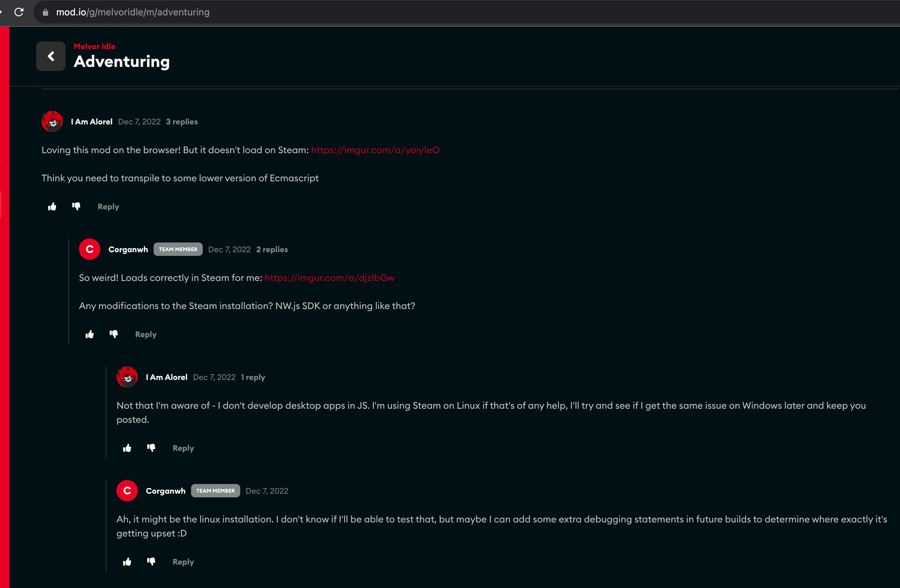The height and width of the screenshot is (588, 900).
Task: Toggle like on Corganwh's last comment
Action: point(127,562)
